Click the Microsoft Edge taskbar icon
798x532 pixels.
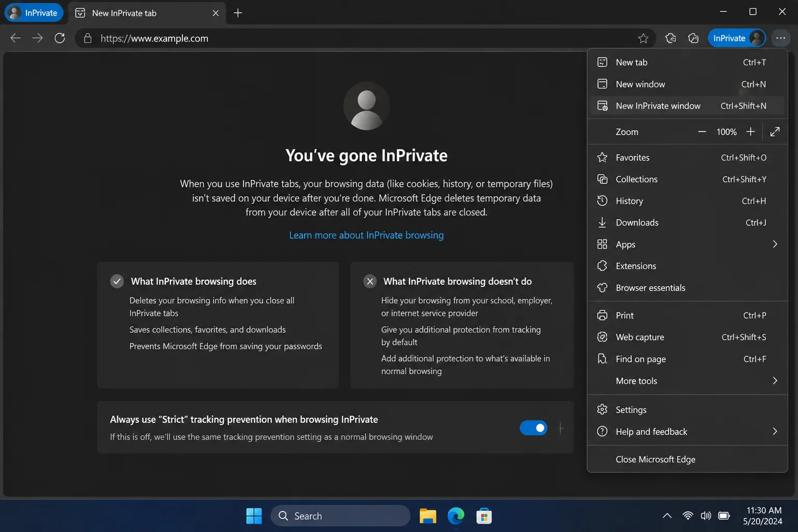click(x=456, y=516)
